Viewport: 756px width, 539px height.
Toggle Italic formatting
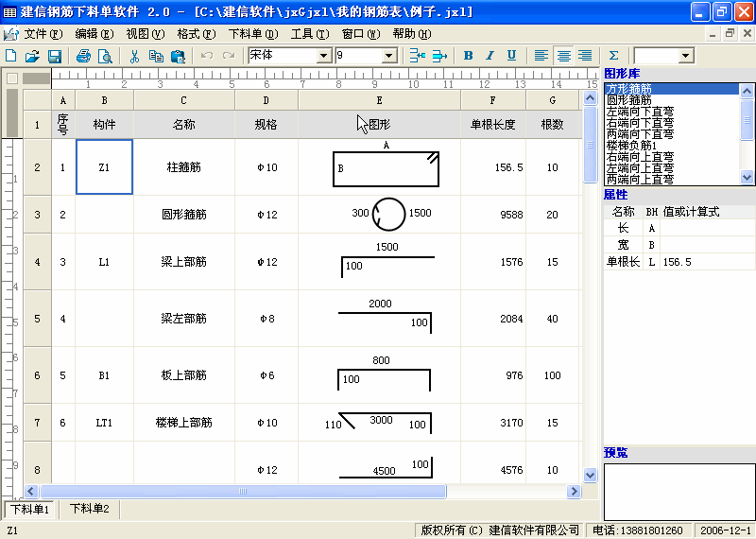point(490,56)
